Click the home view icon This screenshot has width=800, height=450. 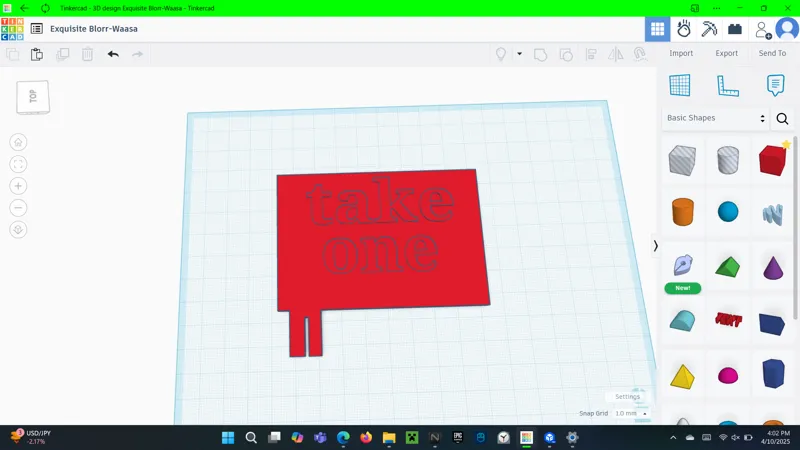tap(18, 142)
